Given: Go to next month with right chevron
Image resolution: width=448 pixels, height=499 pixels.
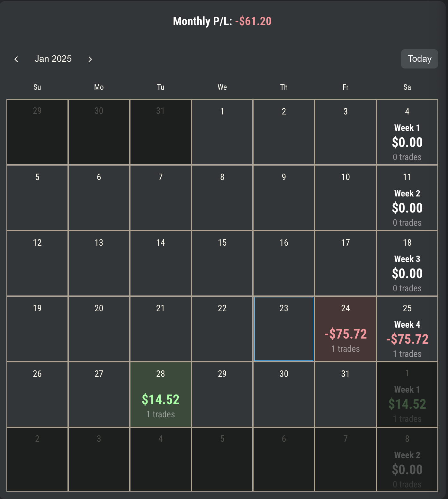Looking at the screenshot, I should click(x=90, y=59).
